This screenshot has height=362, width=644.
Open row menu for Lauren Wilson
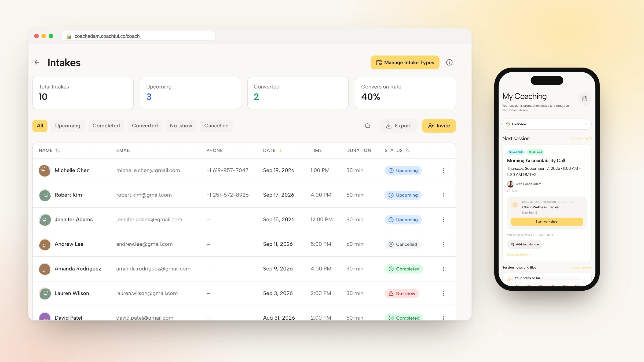pyautogui.click(x=444, y=294)
